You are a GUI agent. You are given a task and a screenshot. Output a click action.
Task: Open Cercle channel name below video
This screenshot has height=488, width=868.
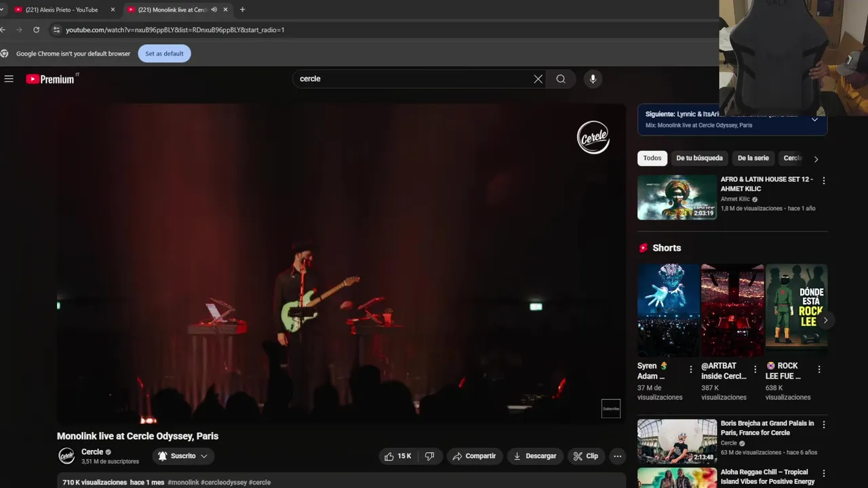coord(92,452)
